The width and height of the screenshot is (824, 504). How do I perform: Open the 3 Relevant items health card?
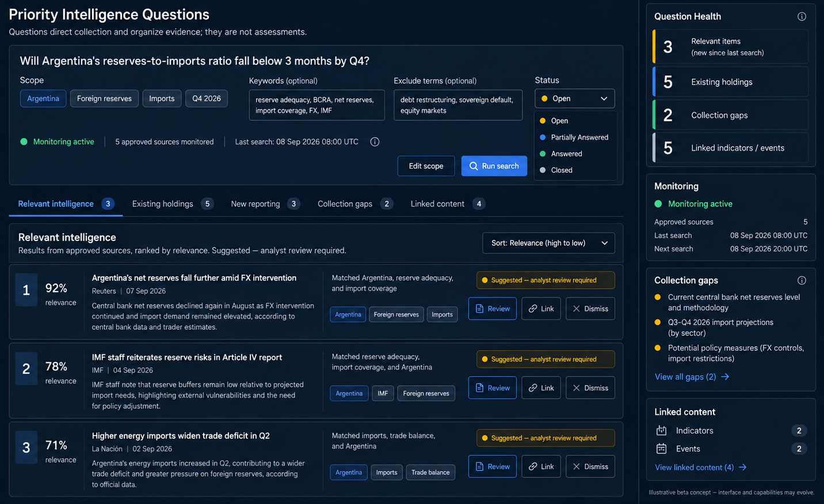(x=731, y=47)
